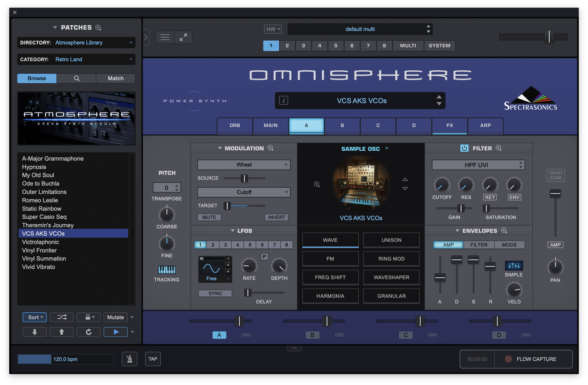
Task: Switch to the ORB tab
Action: coord(235,125)
